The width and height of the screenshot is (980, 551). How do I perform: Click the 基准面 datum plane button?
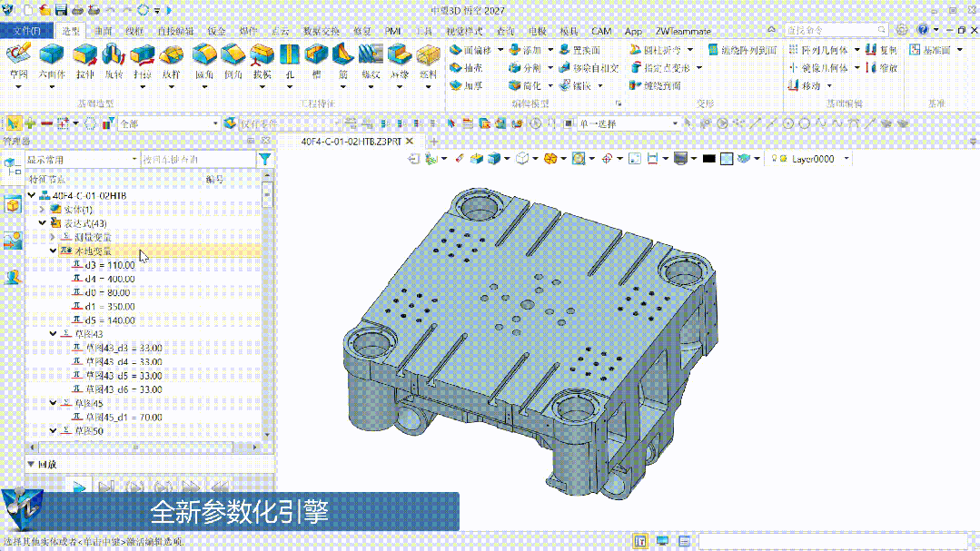click(931, 50)
